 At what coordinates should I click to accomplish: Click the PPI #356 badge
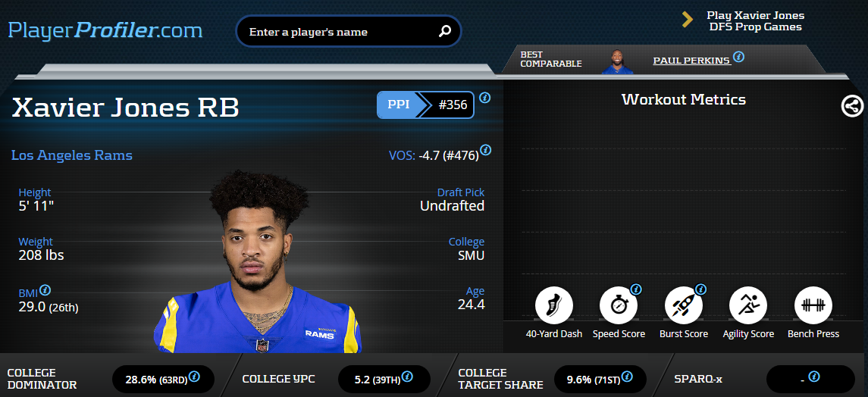[426, 105]
